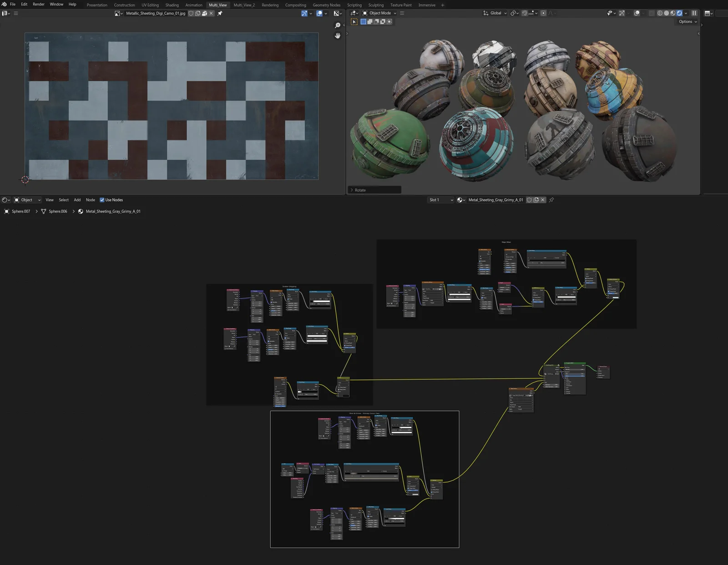This screenshot has height=565, width=728.
Task: Pin the image in the Image Editor header
Action: (x=219, y=13)
